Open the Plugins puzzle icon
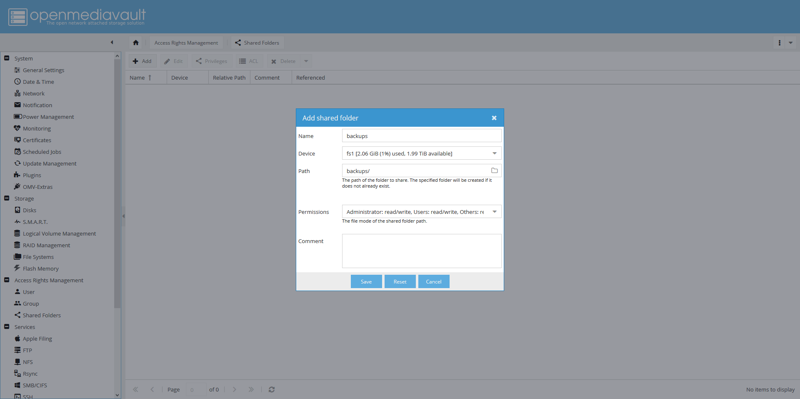Viewport: 800px width, 399px height. 17,175
